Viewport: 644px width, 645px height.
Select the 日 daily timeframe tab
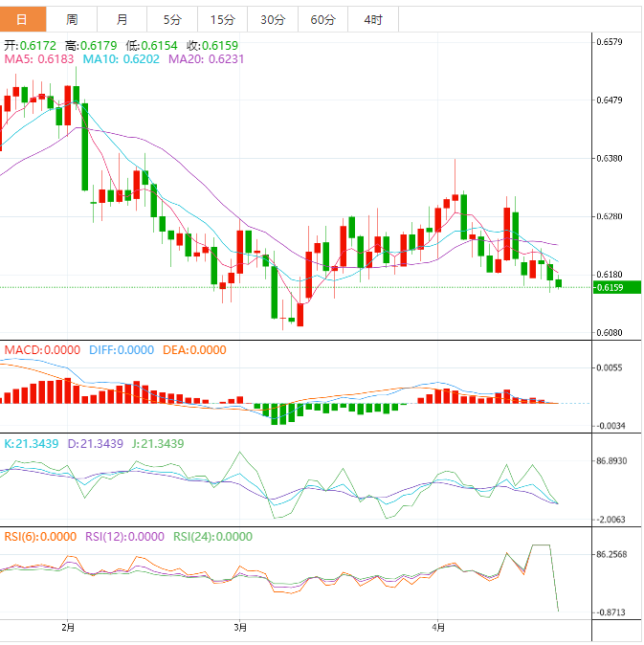[22, 19]
